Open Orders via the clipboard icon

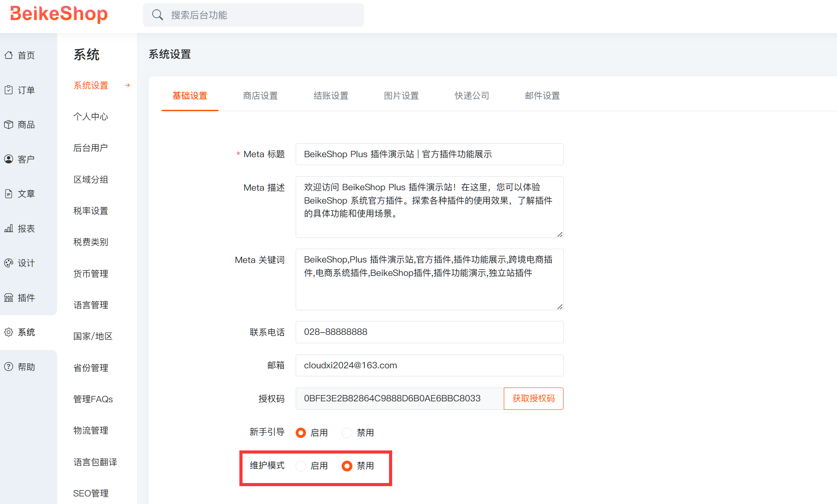[x=8, y=90]
